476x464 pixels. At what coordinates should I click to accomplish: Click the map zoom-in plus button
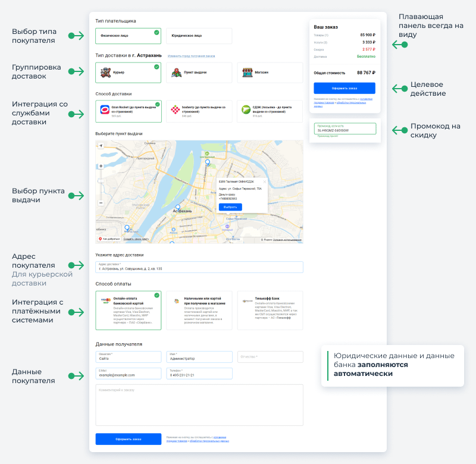(x=101, y=166)
